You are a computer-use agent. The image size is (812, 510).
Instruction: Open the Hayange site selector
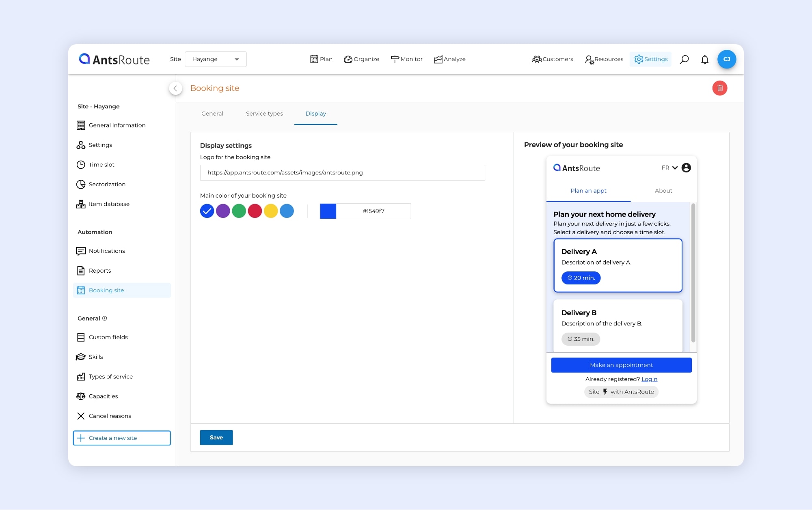215,59
